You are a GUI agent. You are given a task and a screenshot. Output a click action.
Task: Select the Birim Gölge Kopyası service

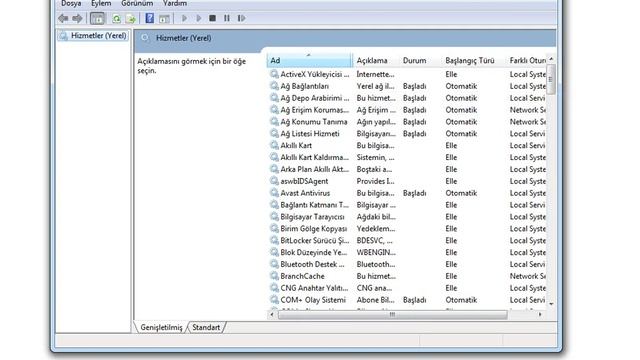pos(313,228)
